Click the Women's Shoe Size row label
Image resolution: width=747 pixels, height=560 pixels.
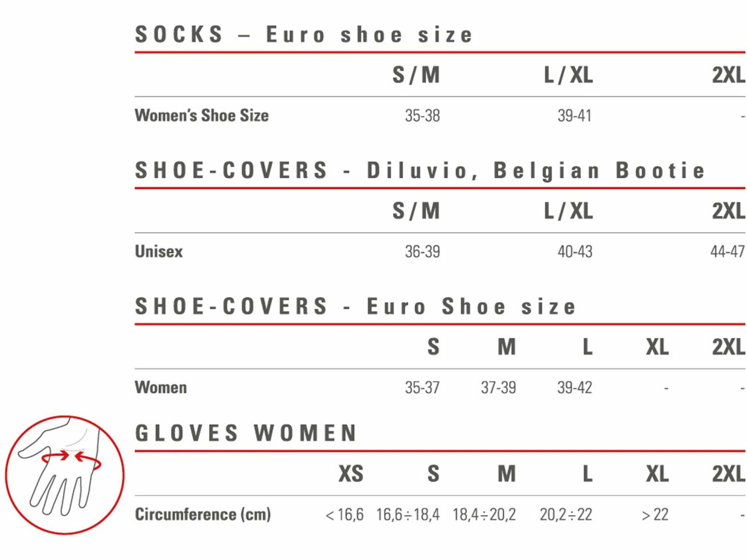202,115
